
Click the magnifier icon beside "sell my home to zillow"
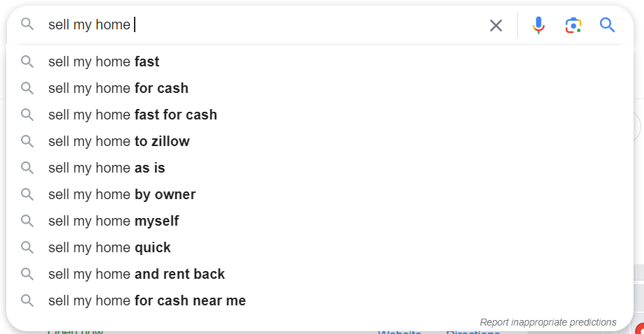point(27,142)
